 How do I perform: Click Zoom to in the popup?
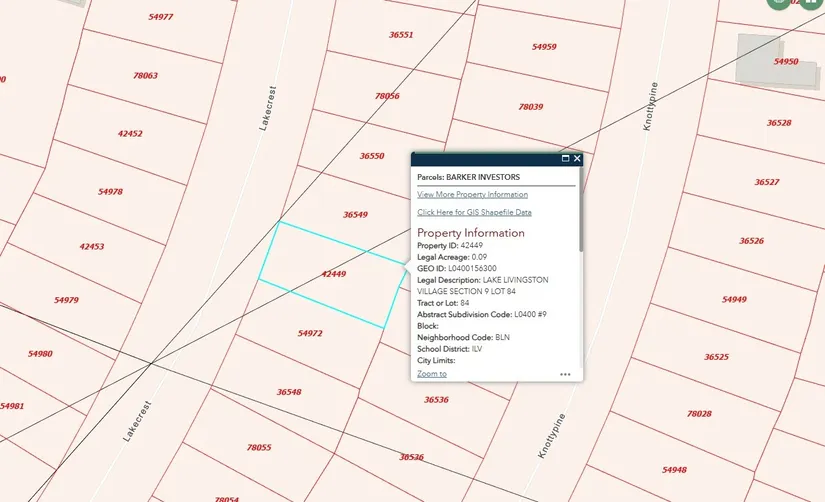coord(432,373)
